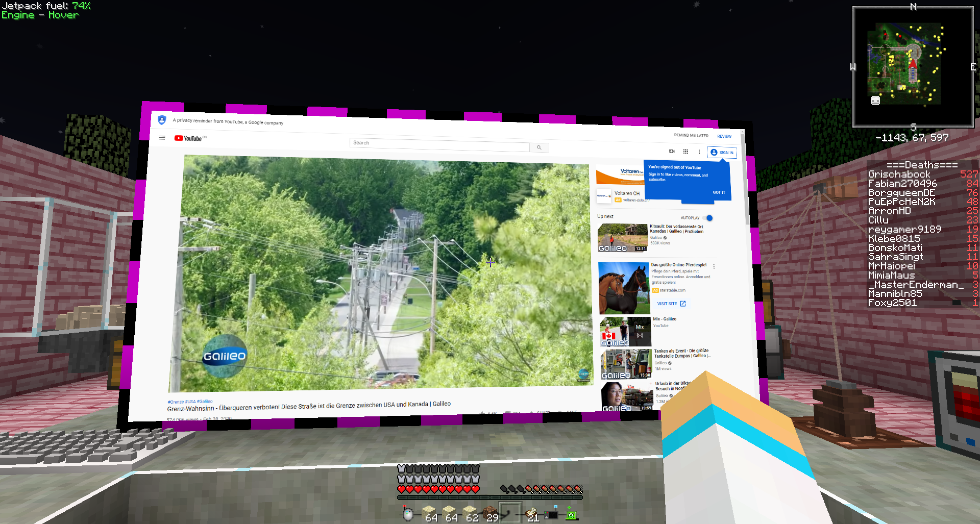Click the privacy reminder shield icon
The width and height of the screenshot is (980, 524).
162,120
